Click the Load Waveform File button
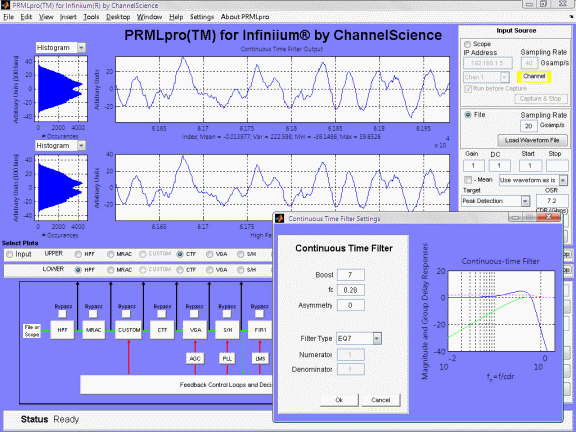Screen dimensions: 576x432 pos(532,140)
